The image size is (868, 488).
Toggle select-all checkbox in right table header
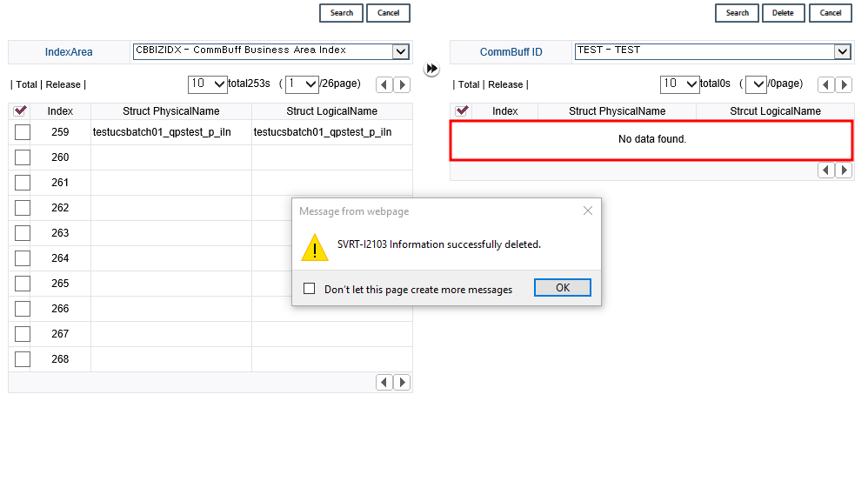pos(463,111)
